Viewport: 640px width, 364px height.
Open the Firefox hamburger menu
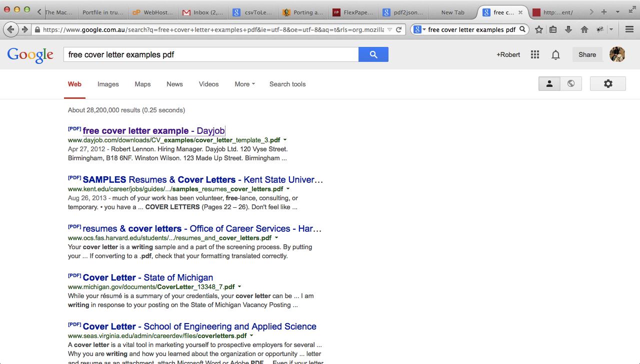[x=629, y=29]
